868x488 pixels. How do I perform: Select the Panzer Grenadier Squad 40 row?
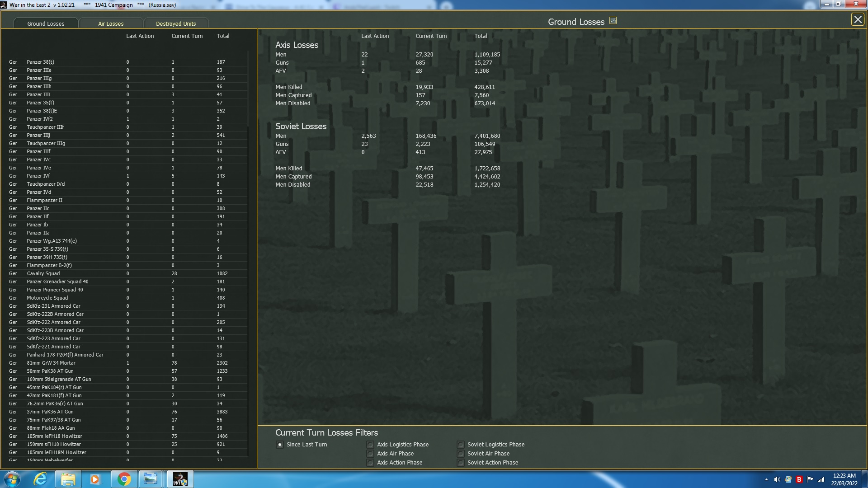tap(127, 282)
